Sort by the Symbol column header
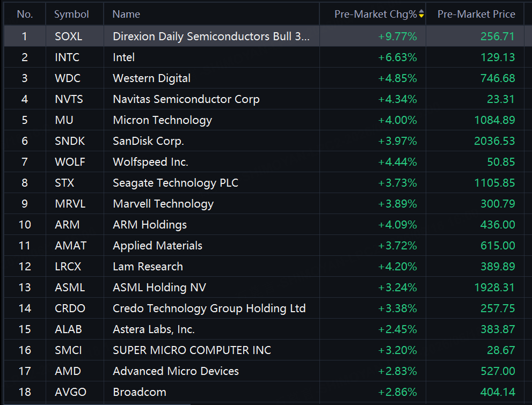The image size is (532, 405). coord(71,14)
